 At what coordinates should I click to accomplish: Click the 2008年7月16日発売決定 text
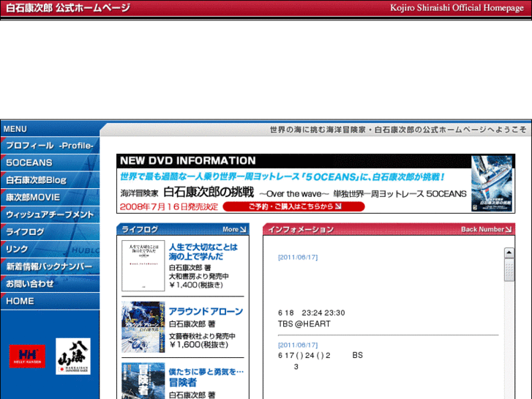(168, 206)
